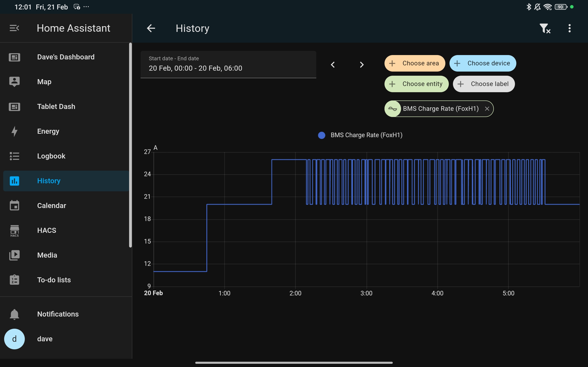
Task: Click the back arrow next to History
Action: (151, 28)
